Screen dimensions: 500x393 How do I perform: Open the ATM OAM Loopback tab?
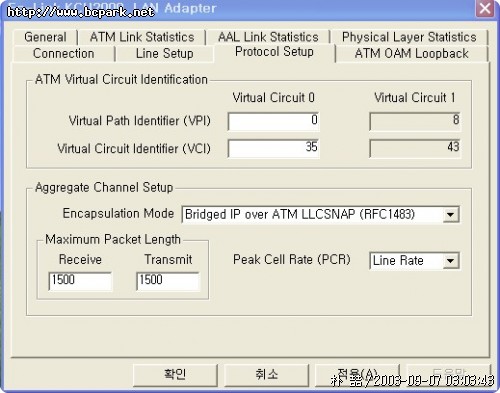tap(412, 54)
